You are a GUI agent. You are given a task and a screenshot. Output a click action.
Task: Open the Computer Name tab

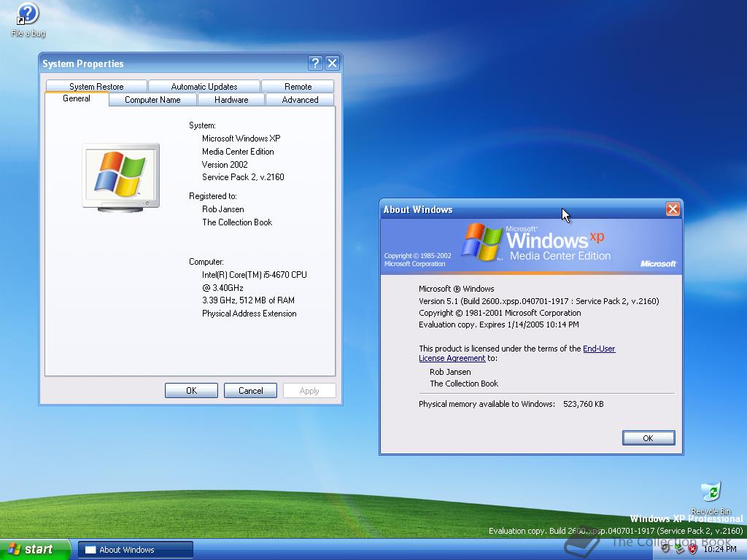click(152, 99)
